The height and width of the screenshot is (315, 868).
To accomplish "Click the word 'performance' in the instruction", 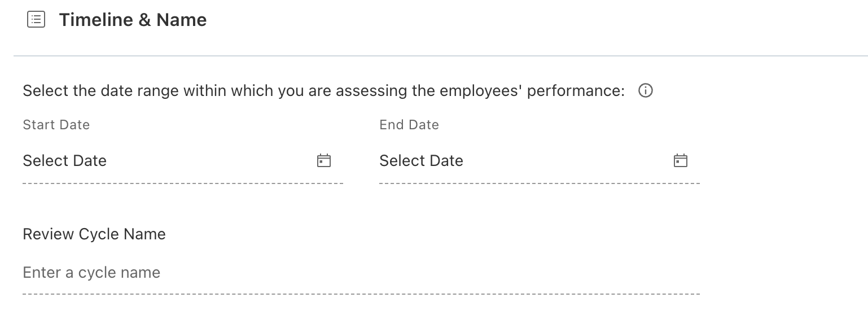I will coord(575,91).
